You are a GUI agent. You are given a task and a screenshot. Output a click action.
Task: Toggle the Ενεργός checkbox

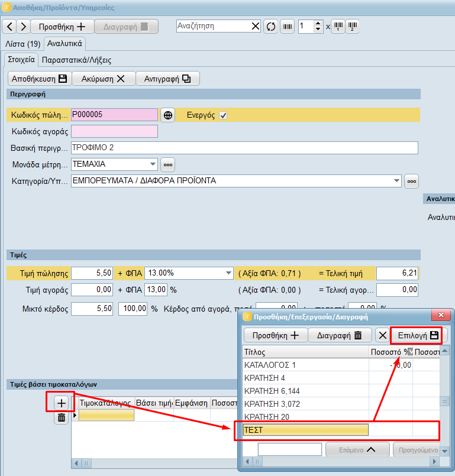pyautogui.click(x=223, y=115)
